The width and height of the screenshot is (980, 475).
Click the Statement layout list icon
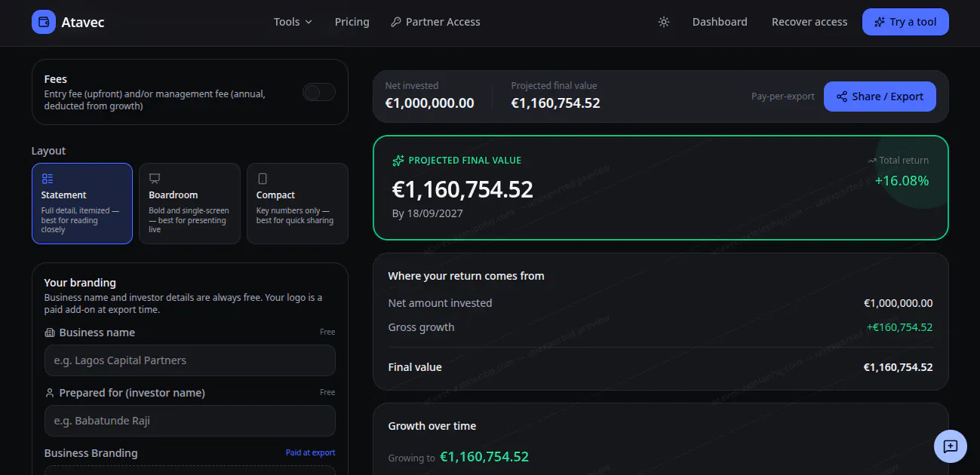pos(48,179)
